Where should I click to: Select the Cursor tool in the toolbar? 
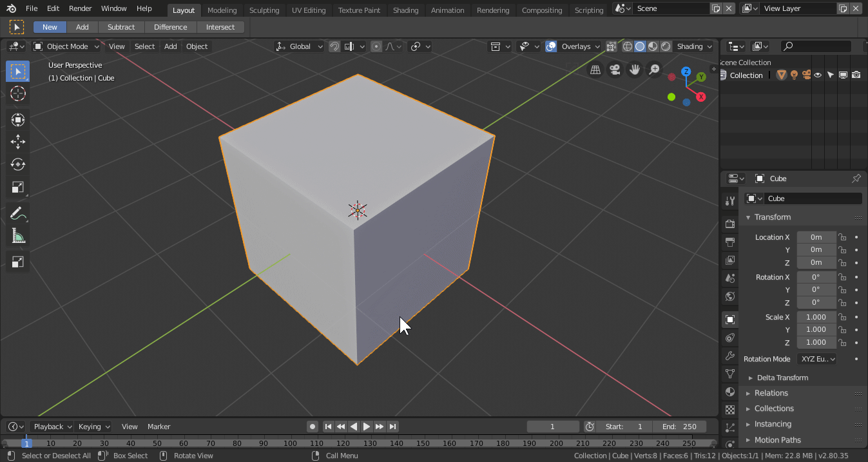(x=18, y=93)
